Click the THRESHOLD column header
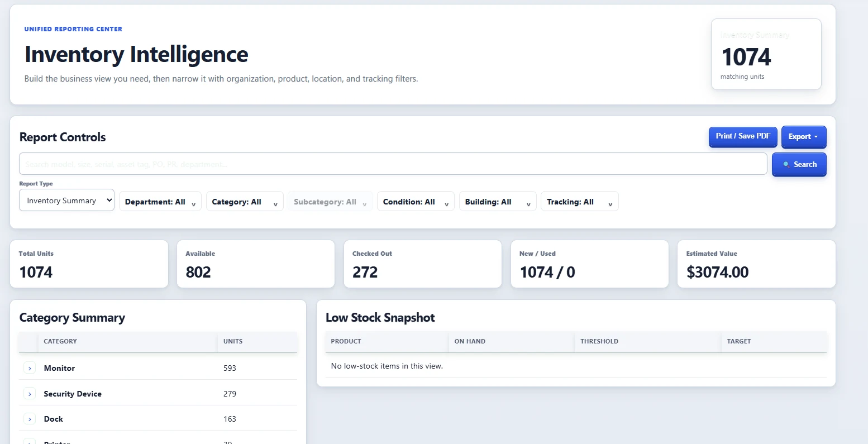 pos(599,341)
